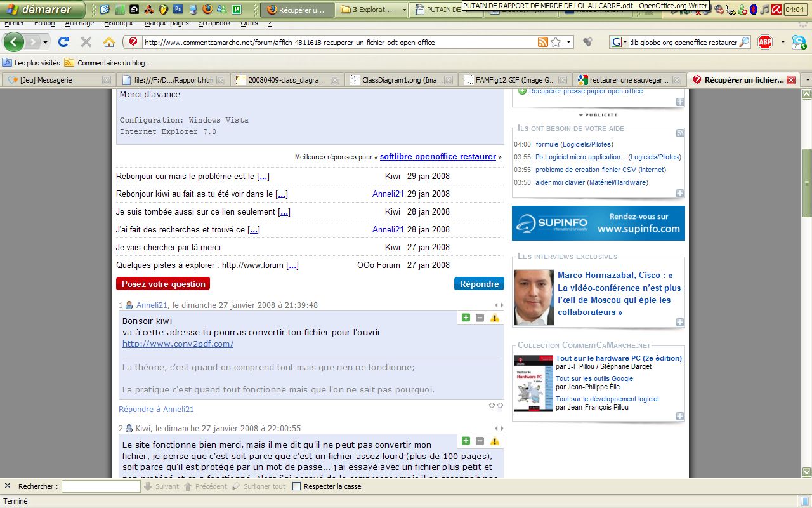Click the RSS icon in 'Ils ont besoin de votre aide'
The image size is (812, 508).
pos(680,133)
